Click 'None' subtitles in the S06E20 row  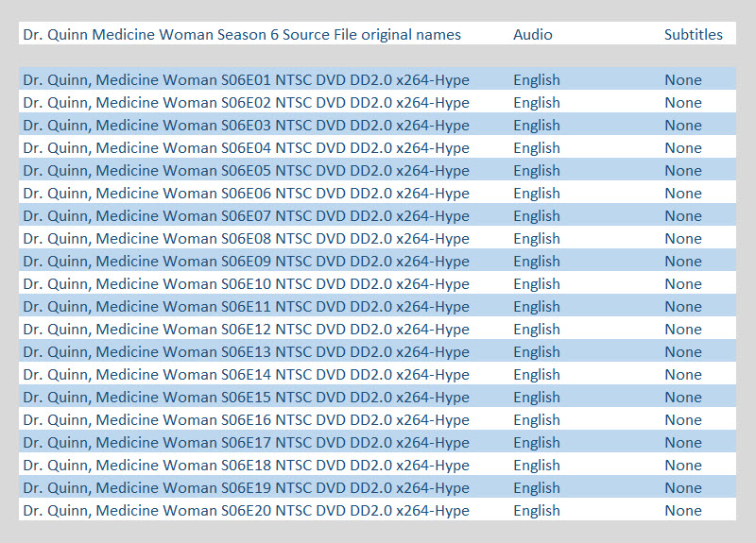click(x=683, y=510)
